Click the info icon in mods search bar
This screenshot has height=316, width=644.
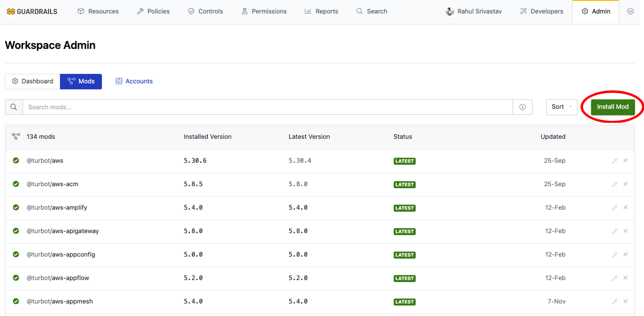pos(522,107)
